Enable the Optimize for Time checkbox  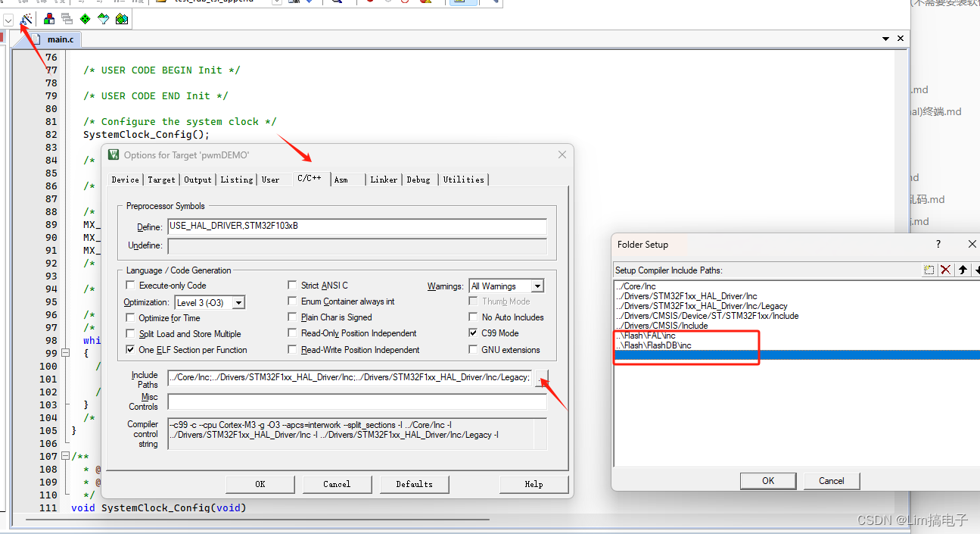click(129, 317)
